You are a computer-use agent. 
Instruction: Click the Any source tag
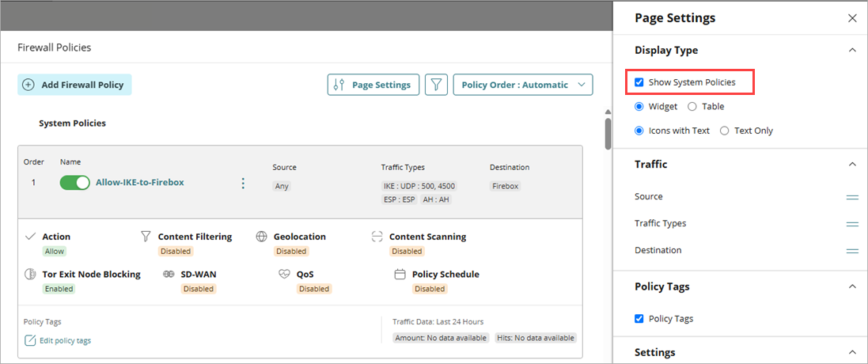282,187
